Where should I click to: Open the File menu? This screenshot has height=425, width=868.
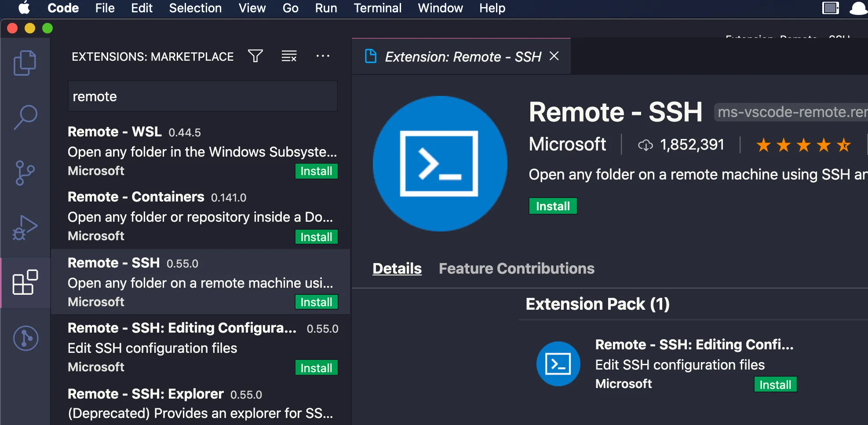(105, 8)
